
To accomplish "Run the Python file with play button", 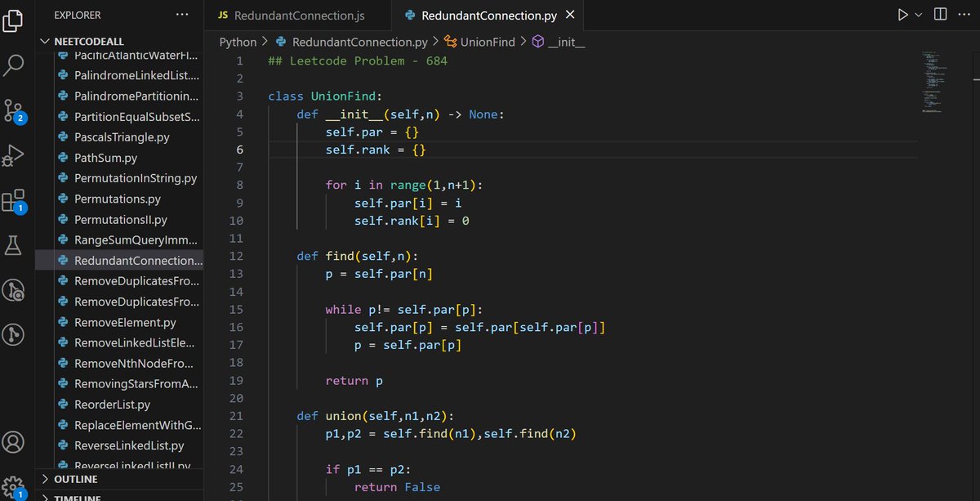I will (902, 15).
